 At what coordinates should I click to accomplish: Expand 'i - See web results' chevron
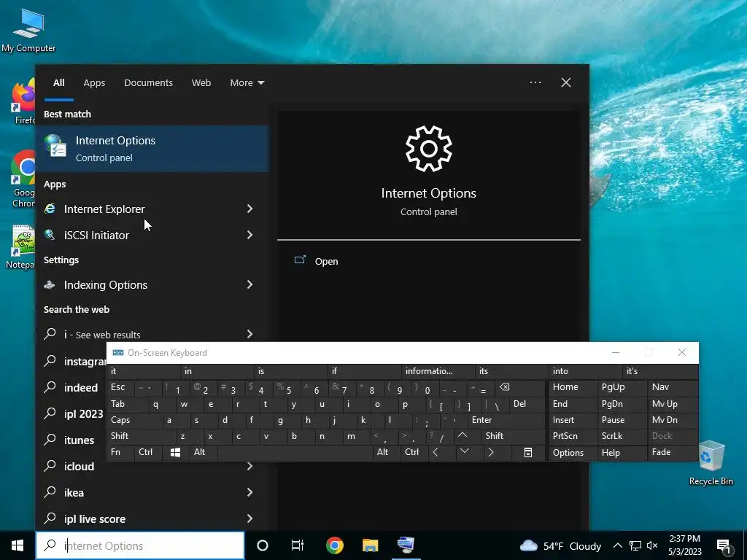click(x=250, y=334)
